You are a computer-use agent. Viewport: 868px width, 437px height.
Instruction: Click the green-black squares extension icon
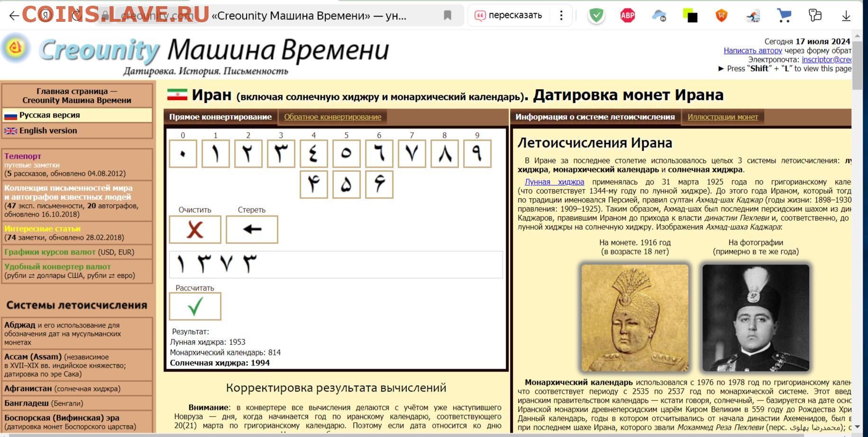pyautogui.click(x=690, y=16)
